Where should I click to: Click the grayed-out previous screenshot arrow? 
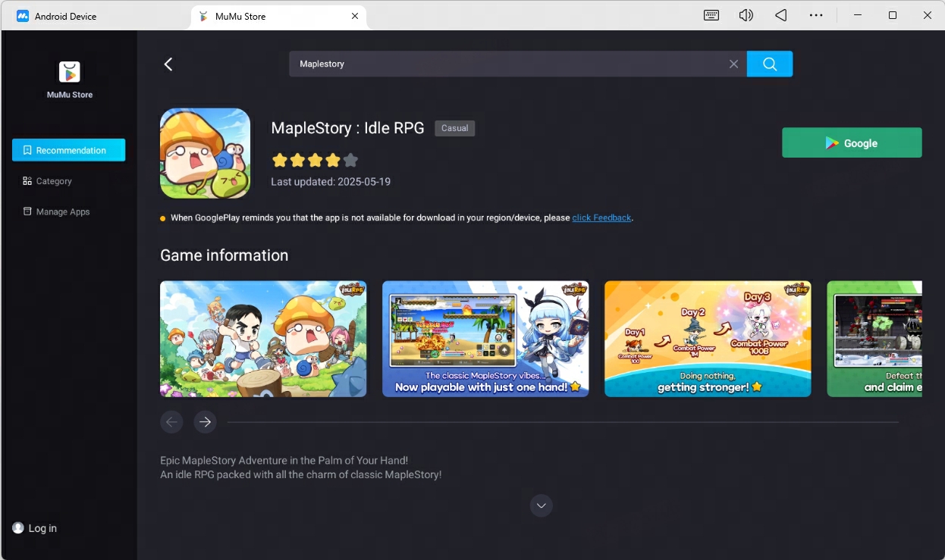[x=171, y=422]
